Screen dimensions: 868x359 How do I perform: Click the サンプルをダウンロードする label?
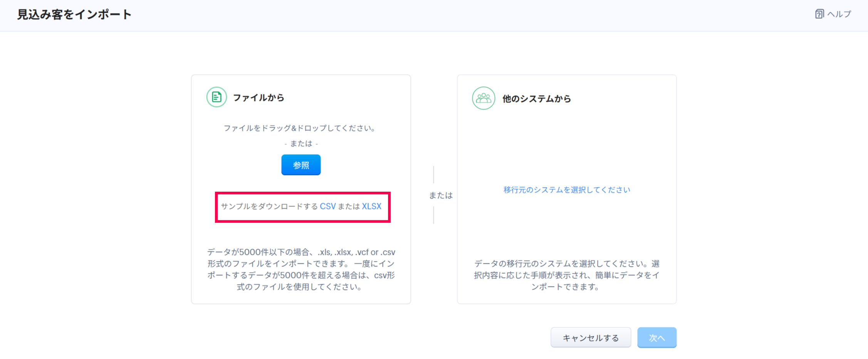(x=269, y=206)
